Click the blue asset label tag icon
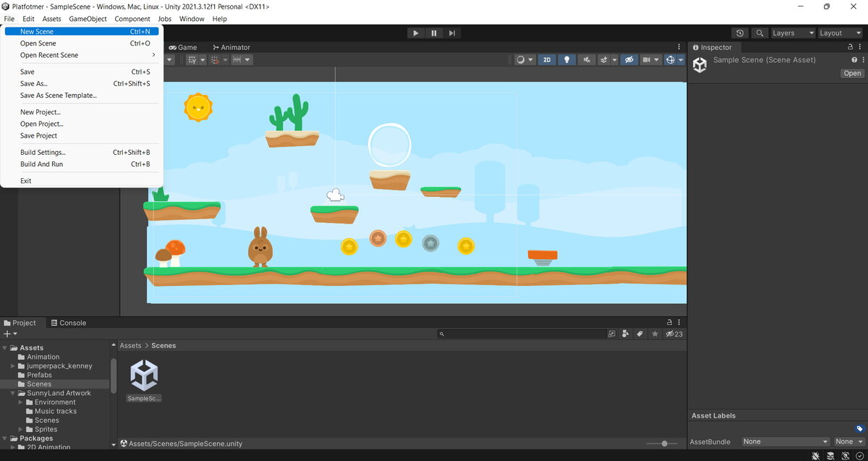This screenshot has height=461, width=868. click(x=859, y=429)
